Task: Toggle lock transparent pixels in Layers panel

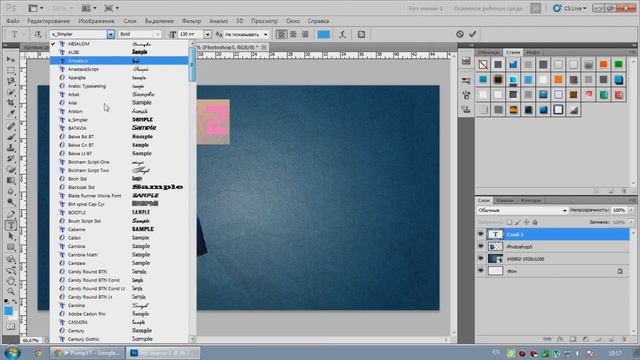Action: 509,222
